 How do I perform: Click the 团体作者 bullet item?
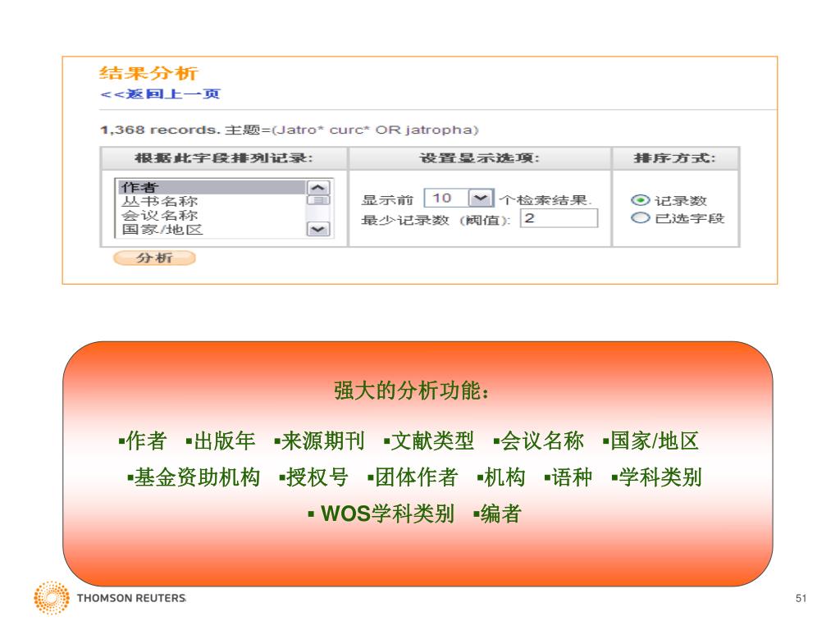[413, 477]
